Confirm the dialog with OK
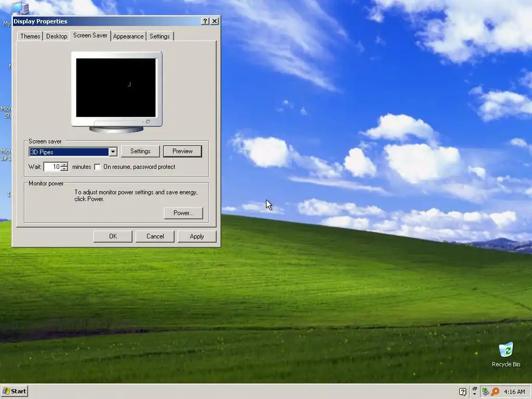The width and height of the screenshot is (532, 399). tap(113, 236)
